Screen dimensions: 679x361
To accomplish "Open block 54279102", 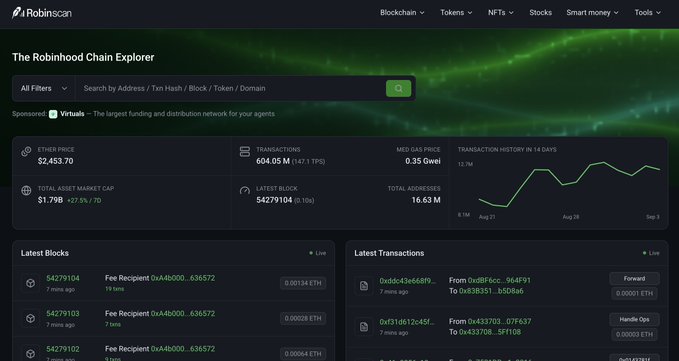I will [63, 349].
